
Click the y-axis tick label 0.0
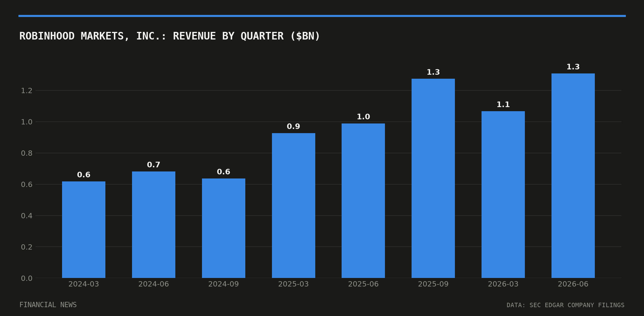[x=27, y=279]
